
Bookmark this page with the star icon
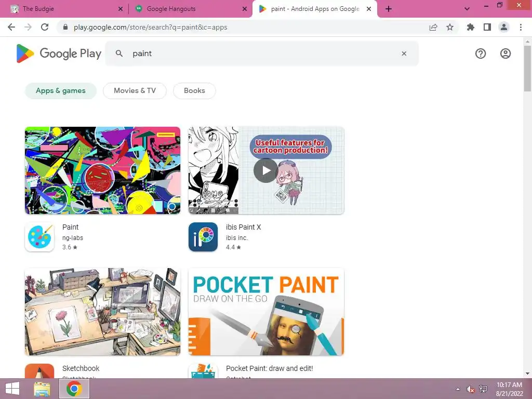click(450, 27)
